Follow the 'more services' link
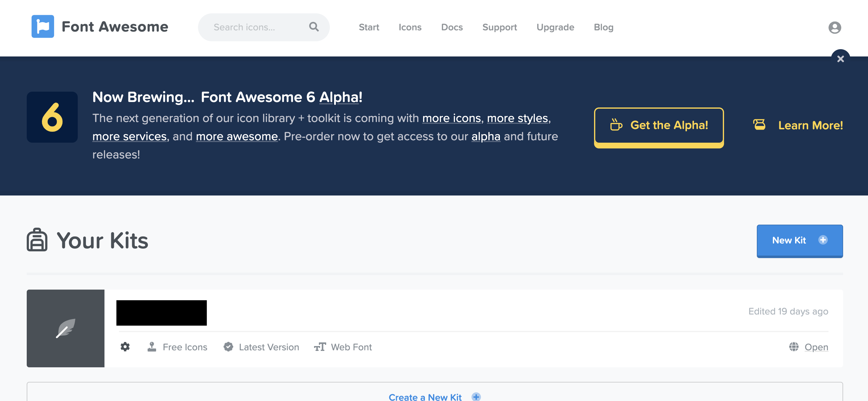The image size is (868, 401). [x=129, y=136]
